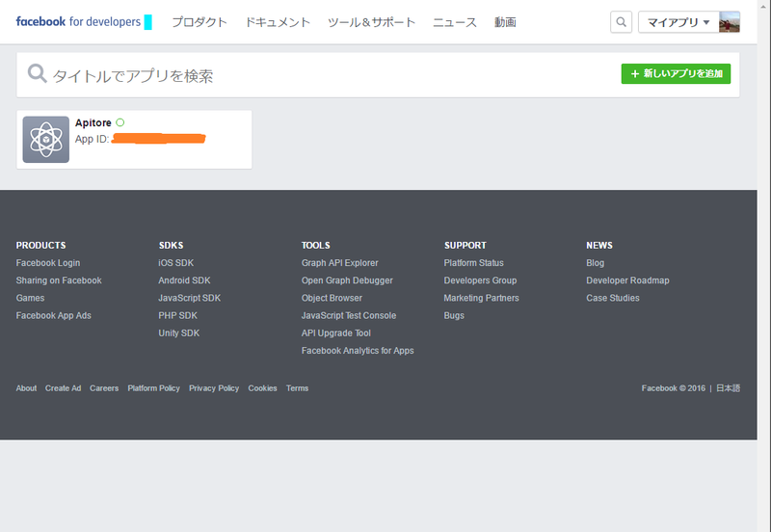Viewport: 771px width, 532px height.
Task: Click the Facebook © 2016 text
Action: 673,388
